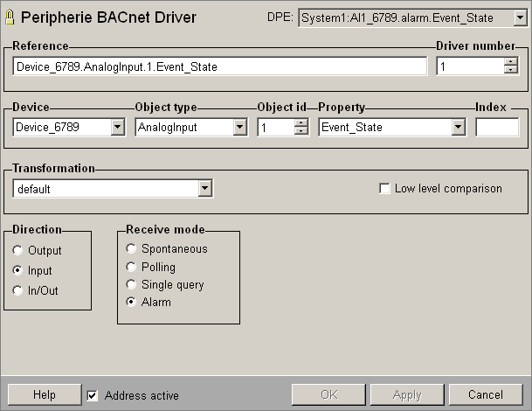Select Spontaneous receive mode
The image size is (532, 411).
coord(132,249)
